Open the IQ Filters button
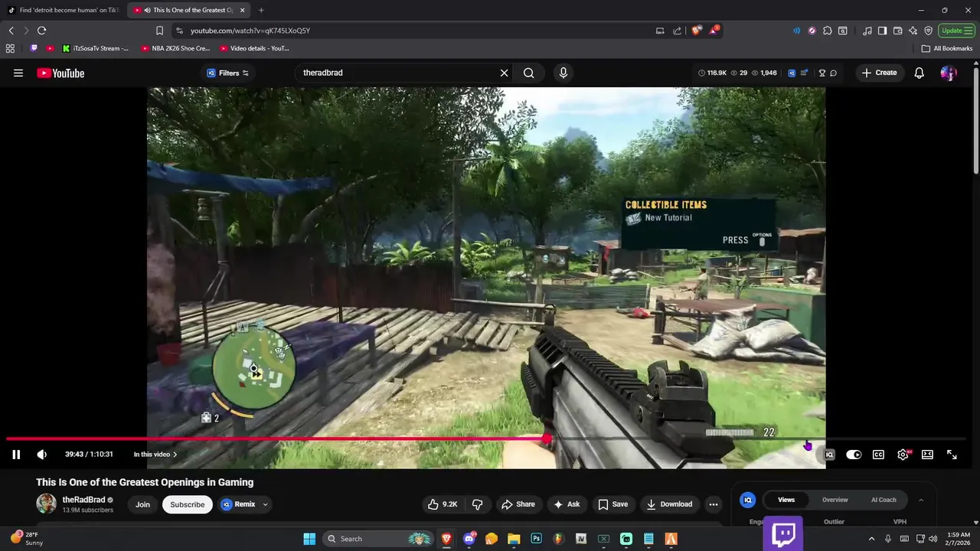Image resolution: width=980 pixels, height=551 pixels. pos(228,73)
